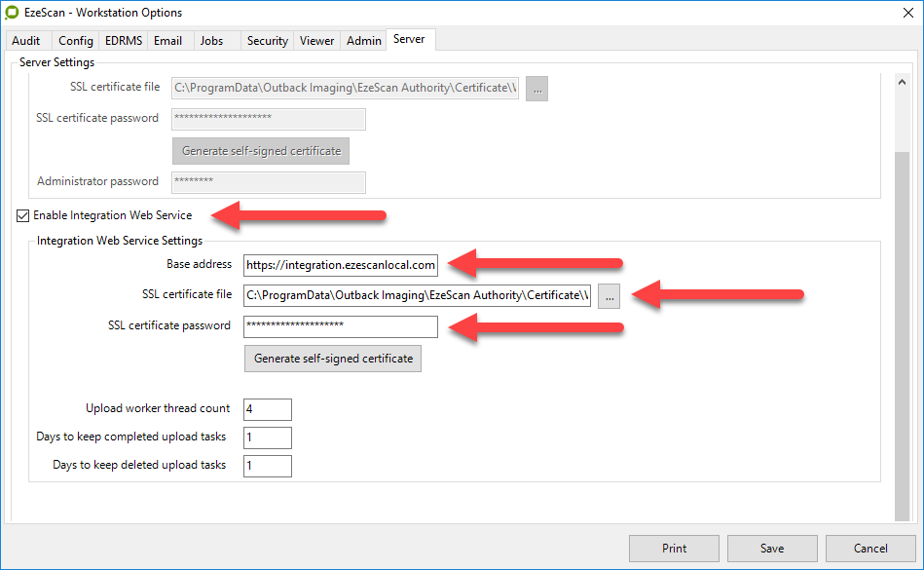Cancel the Workstation Options dialog
This screenshot has width=924, height=570.
[869, 548]
